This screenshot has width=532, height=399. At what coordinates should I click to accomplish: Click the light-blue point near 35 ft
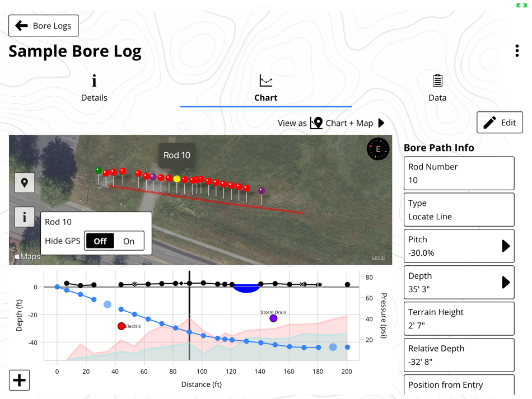click(x=107, y=304)
